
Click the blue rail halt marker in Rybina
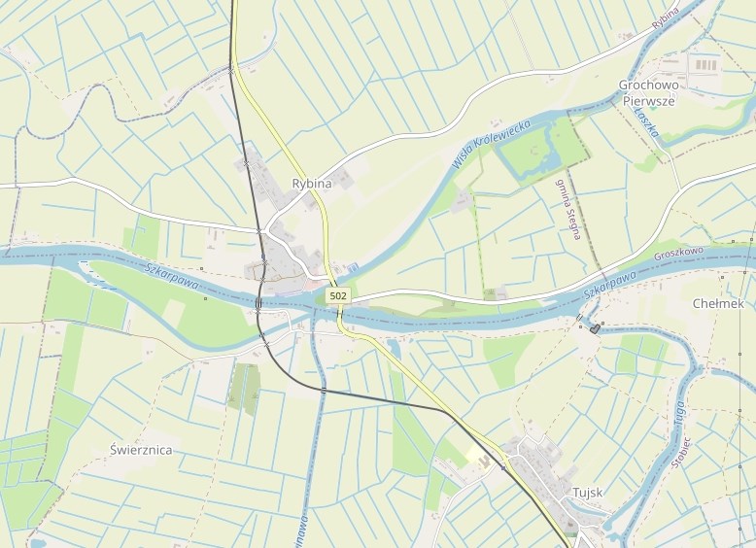pos(263,256)
